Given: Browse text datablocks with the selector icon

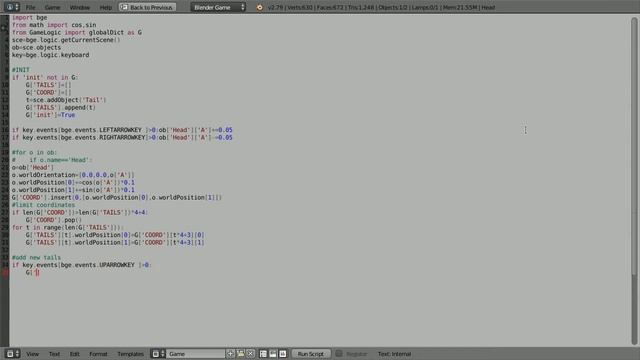Looking at the screenshot, I should click(158, 354).
